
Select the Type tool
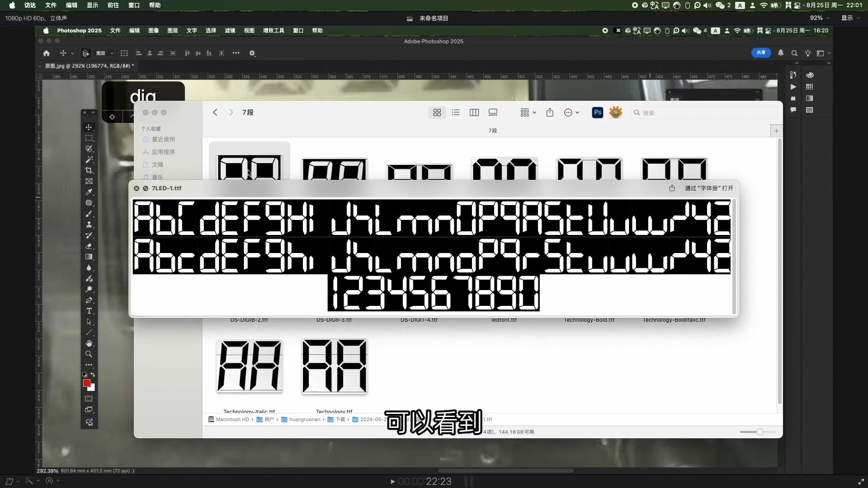click(89, 311)
